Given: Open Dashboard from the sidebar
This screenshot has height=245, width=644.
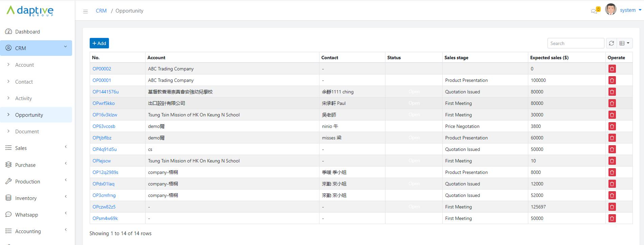Looking at the screenshot, I should (27, 32).
